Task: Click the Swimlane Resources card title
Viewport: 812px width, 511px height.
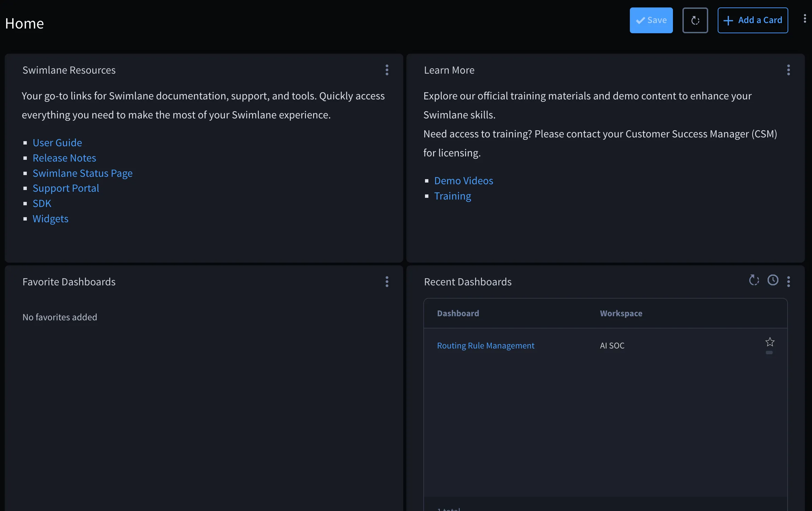Action: (69, 70)
